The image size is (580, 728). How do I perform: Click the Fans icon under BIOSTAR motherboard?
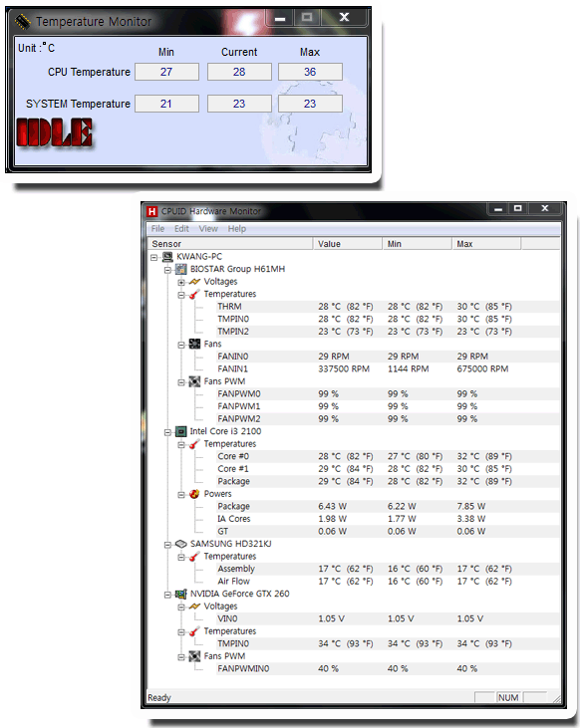click(194, 344)
